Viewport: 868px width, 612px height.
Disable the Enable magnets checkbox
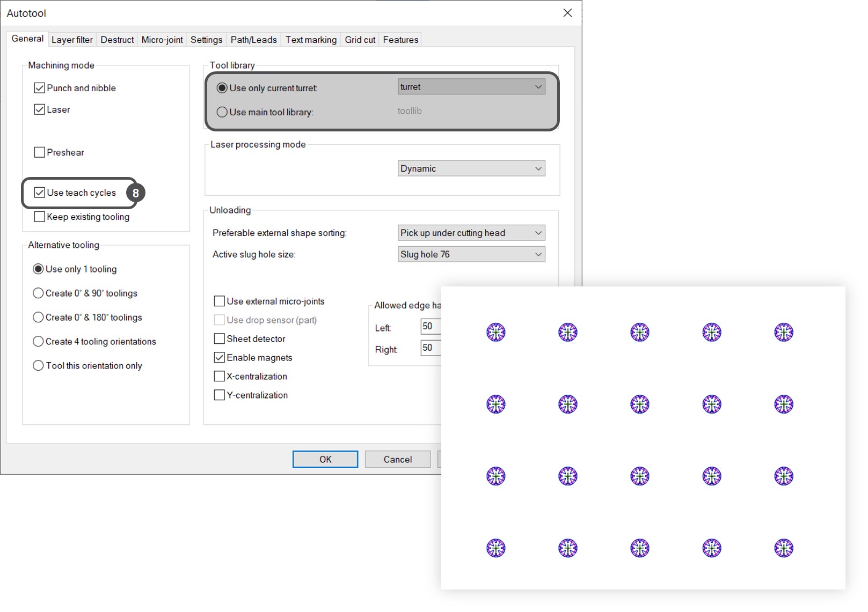click(x=220, y=358)
